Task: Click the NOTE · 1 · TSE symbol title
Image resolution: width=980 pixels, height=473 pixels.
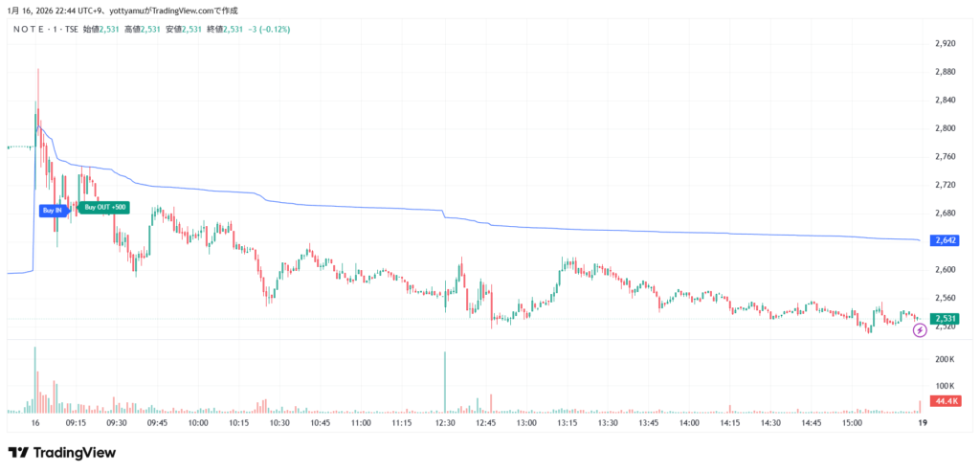Action: (x=46, y=30)
